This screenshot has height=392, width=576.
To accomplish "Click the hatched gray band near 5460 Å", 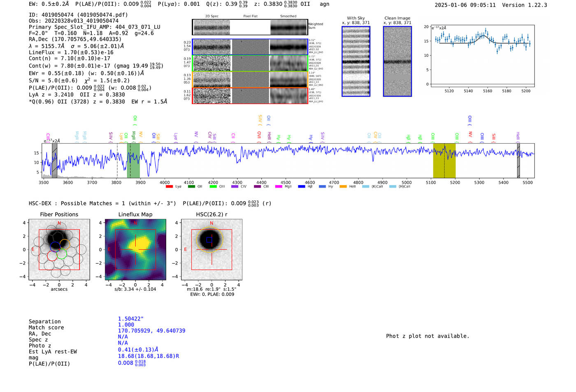I will [x=518, y=160].
